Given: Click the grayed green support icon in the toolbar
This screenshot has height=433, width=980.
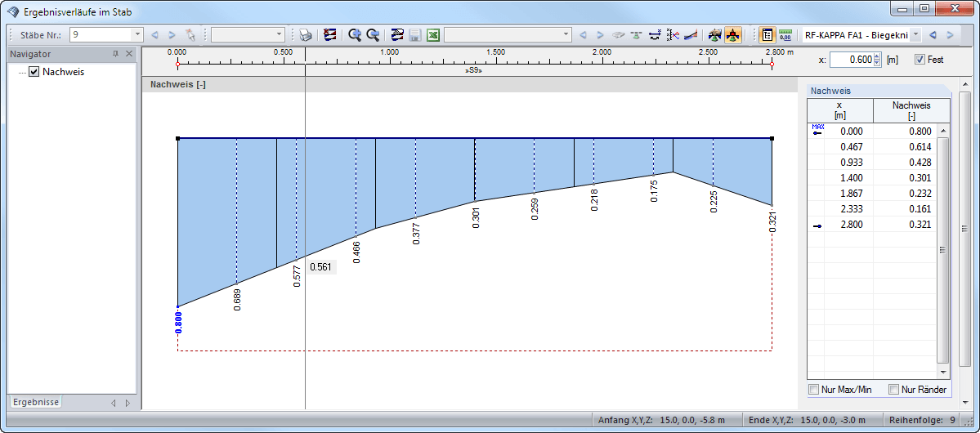Looking at the screenshot, I should (x=636, y=35).
